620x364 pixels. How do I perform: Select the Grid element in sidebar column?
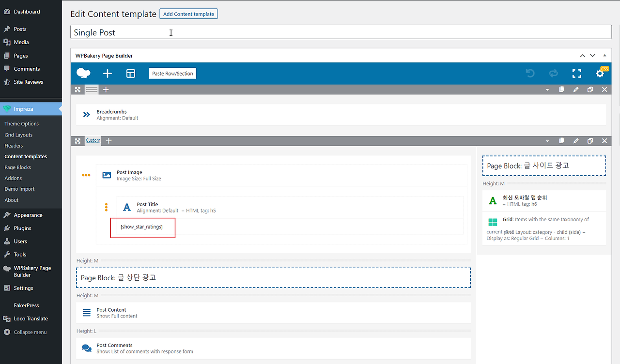[544, 228]
